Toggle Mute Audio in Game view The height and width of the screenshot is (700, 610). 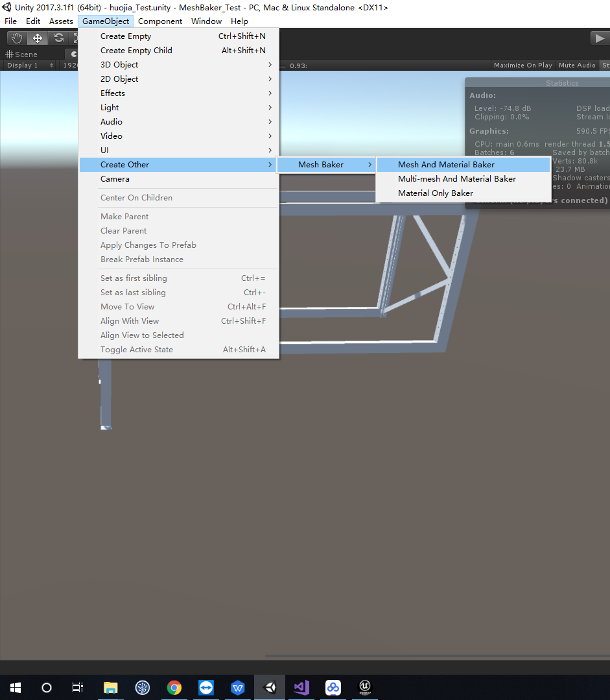pyautogui.click(x=576, y=65)
